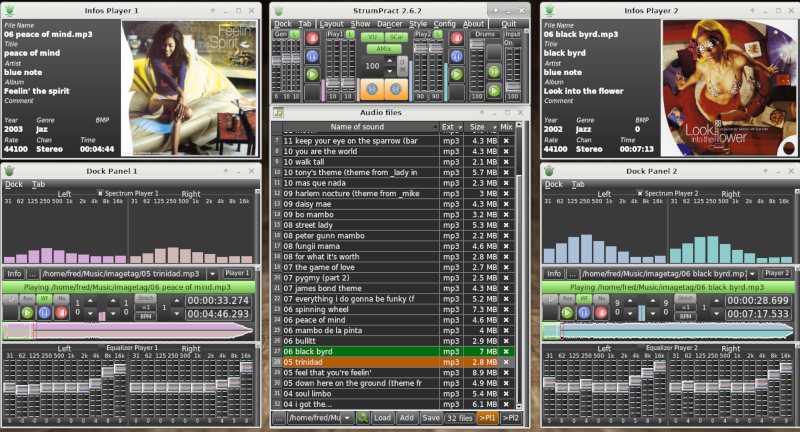The width and height of the screenshot is (800, 432).
Task: Open the Dancer menu
Action: (x=390, y=23)
